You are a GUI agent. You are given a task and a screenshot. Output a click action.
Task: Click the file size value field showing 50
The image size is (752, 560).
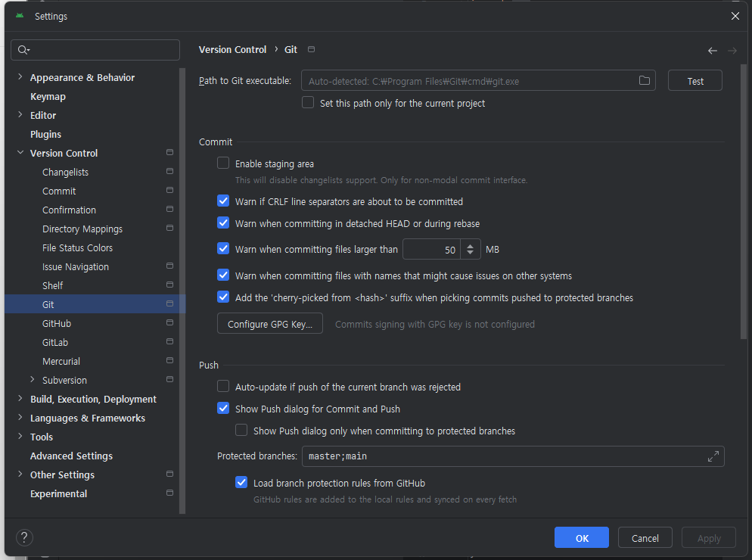pyautogui.click(x=432, y=249)
